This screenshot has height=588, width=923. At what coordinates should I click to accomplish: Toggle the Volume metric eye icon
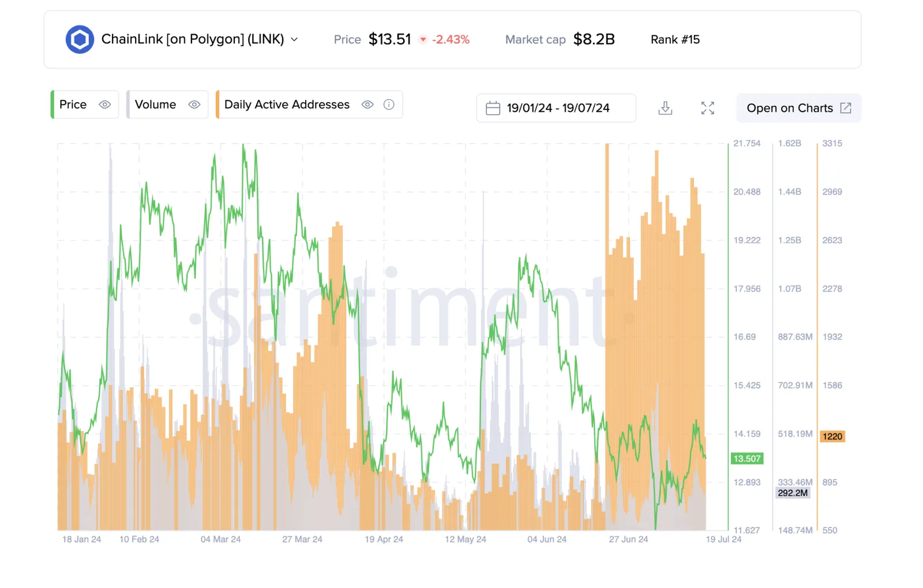[x=194, y=105]
